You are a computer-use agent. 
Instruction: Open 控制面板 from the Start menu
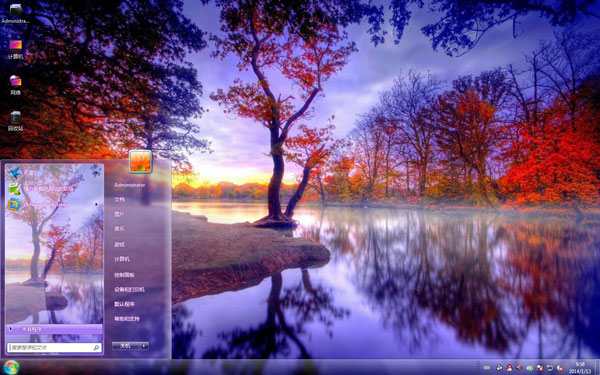[x=124, y=275]
